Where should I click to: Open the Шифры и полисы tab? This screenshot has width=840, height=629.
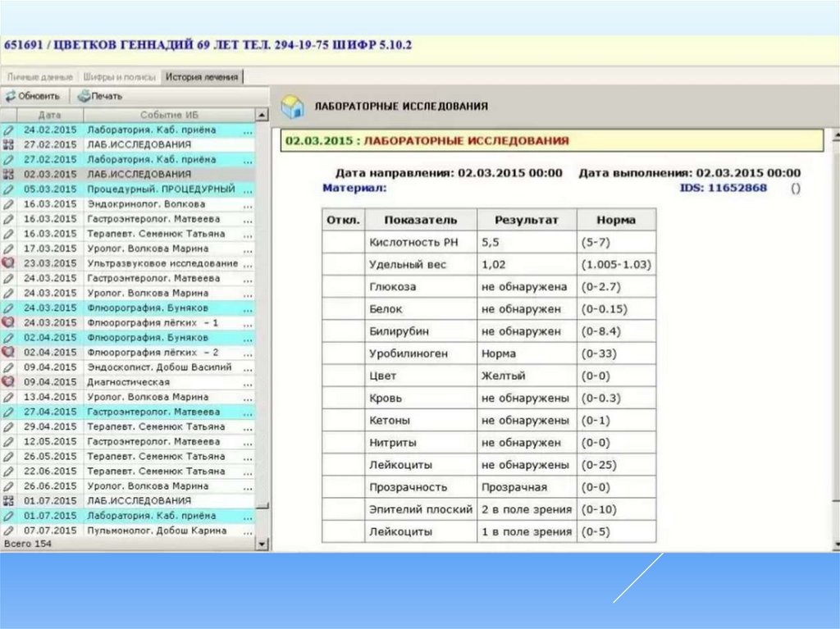tap(120, 77)
